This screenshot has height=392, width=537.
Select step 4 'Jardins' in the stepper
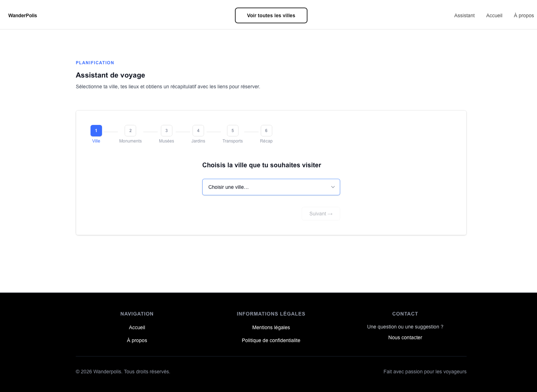click(x=198, y=134)
